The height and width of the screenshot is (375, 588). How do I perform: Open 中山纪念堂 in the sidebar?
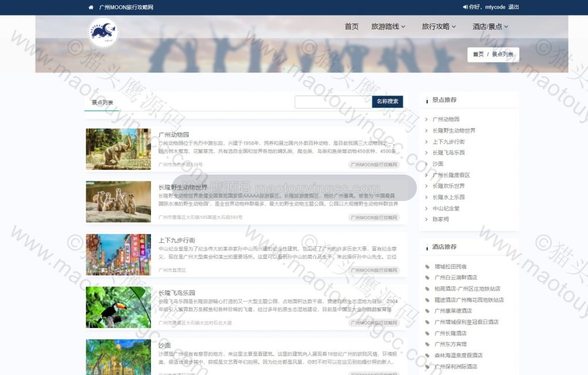pos(446,208)
